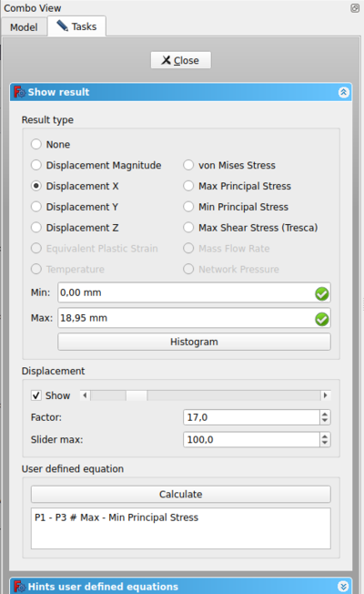Screen dimensions: 364x594
Task: Click the Tasks tab pencil icon
Action: 62,26
